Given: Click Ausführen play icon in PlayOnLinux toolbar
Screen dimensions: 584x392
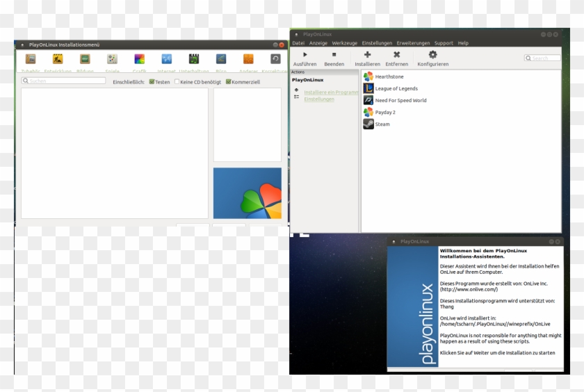Looking at the screenshot, I should [x=305, y=55].
